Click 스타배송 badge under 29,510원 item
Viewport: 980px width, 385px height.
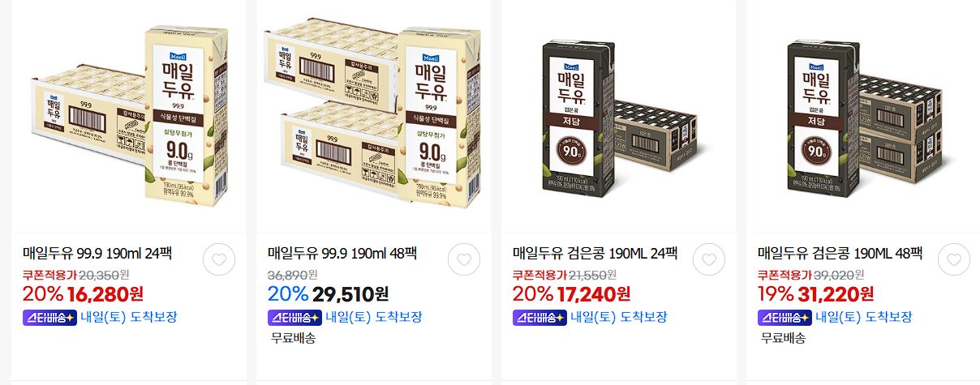[x=294, y=317]
